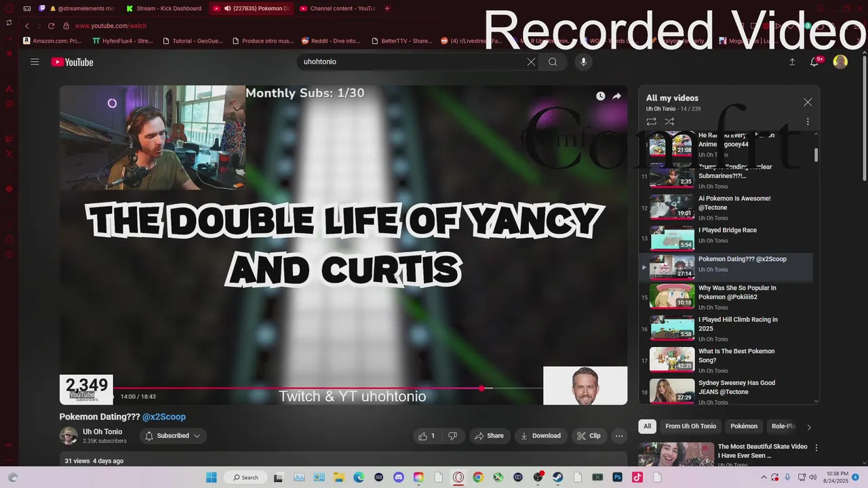Open the @x2Scoop mention link
The height and width of the screenshot is (488, 868).
163,417
